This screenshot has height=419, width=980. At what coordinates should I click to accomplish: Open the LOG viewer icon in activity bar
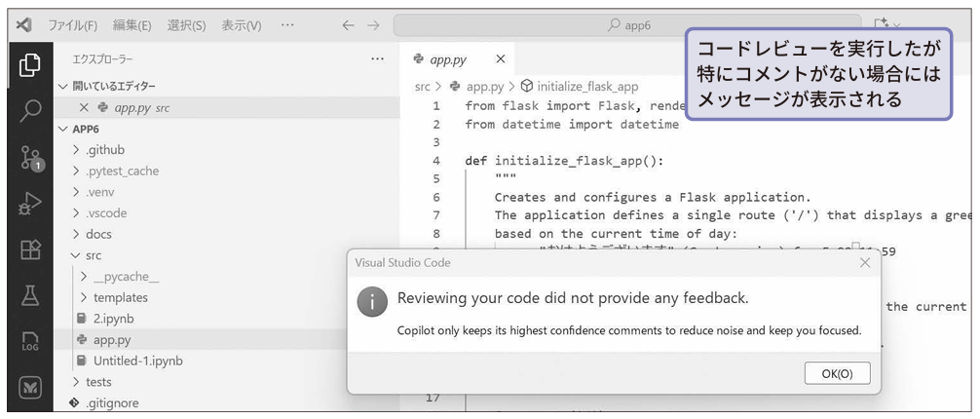coord(30,341)
